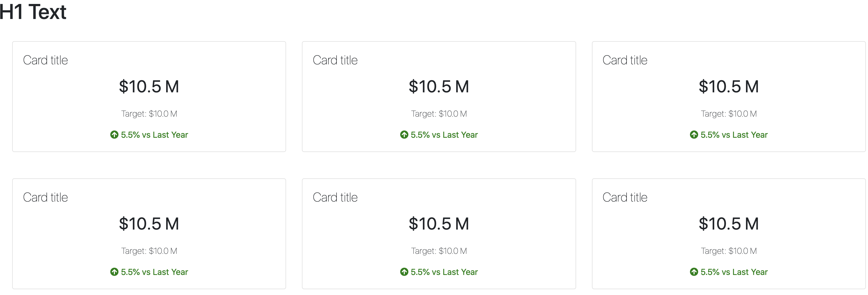Click the green up-arrow icon in bottom-left card

coord(114,272)
